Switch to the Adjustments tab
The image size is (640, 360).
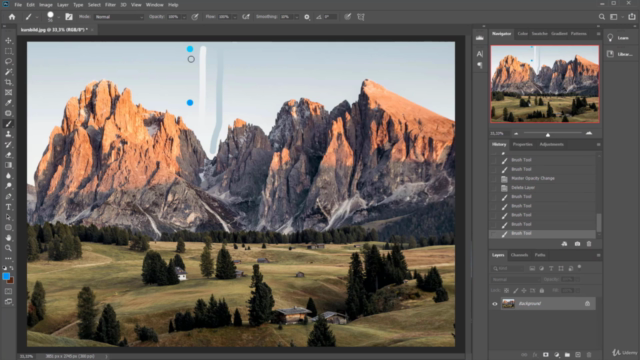point(551,144)
